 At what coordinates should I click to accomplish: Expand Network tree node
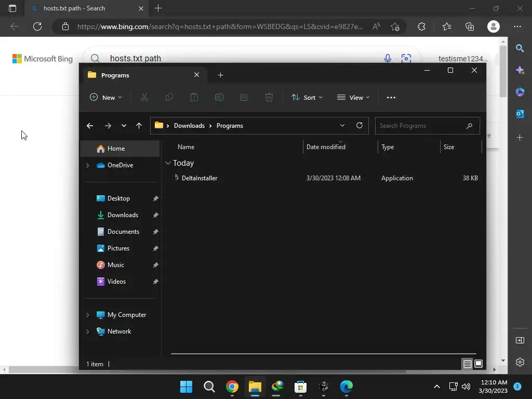87,331
